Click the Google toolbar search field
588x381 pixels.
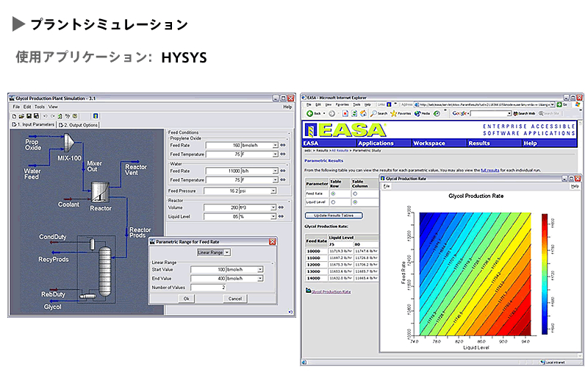[491, 113]
